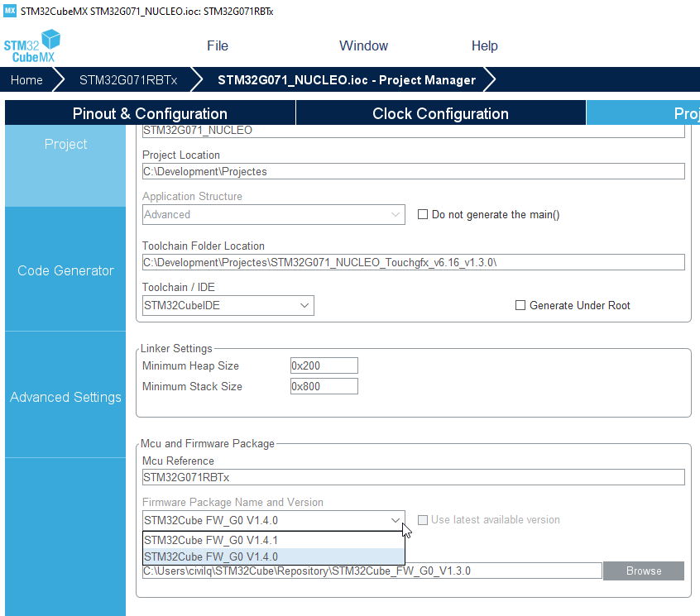Open the Application Structure dropdown

[x=273, y=214]
